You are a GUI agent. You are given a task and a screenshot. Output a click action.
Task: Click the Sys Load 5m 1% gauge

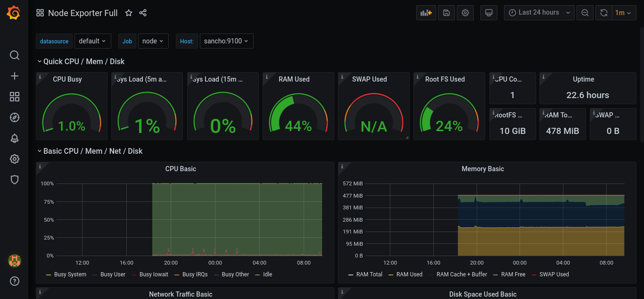coord(147,113)
